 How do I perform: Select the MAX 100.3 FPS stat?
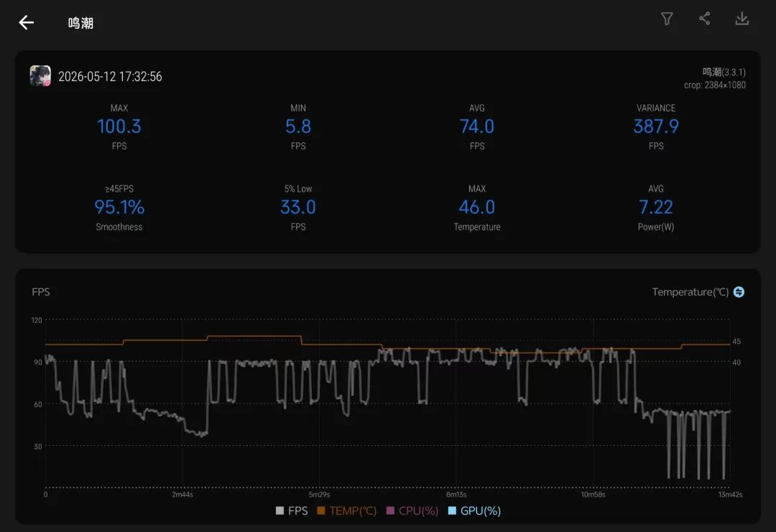119,126
